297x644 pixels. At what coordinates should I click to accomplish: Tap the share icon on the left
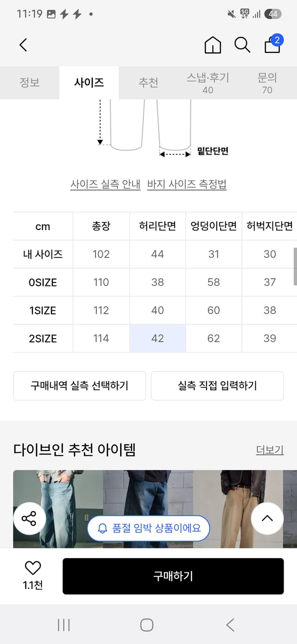pyautogui.click(x=30, y=519)
